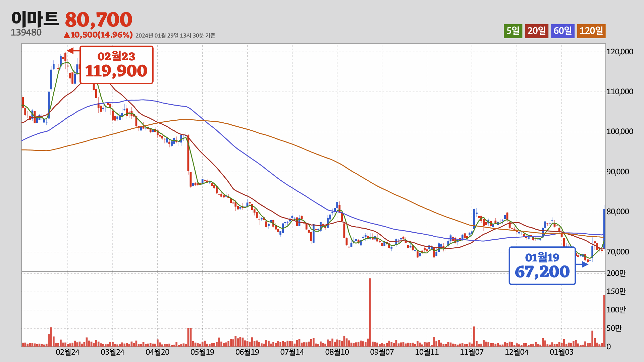Screen dimensions: 644x362
Task: Click the date label 05월19
Action: click(202, 352)
